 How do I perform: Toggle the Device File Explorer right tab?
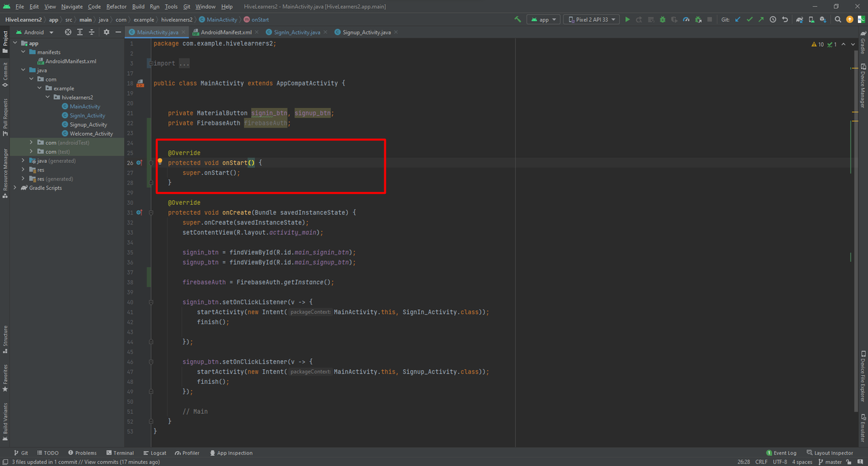point(863,377)
